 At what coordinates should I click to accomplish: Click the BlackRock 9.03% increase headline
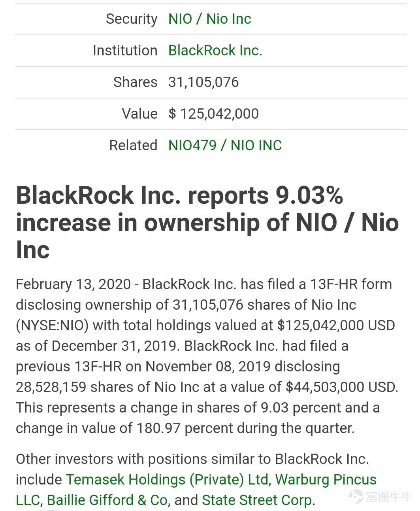pyautogui.click(x=207, y=222)
